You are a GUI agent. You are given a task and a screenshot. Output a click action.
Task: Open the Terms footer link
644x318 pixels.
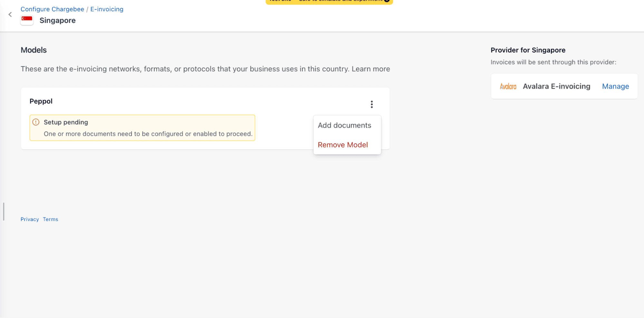(x=51, y=219)
